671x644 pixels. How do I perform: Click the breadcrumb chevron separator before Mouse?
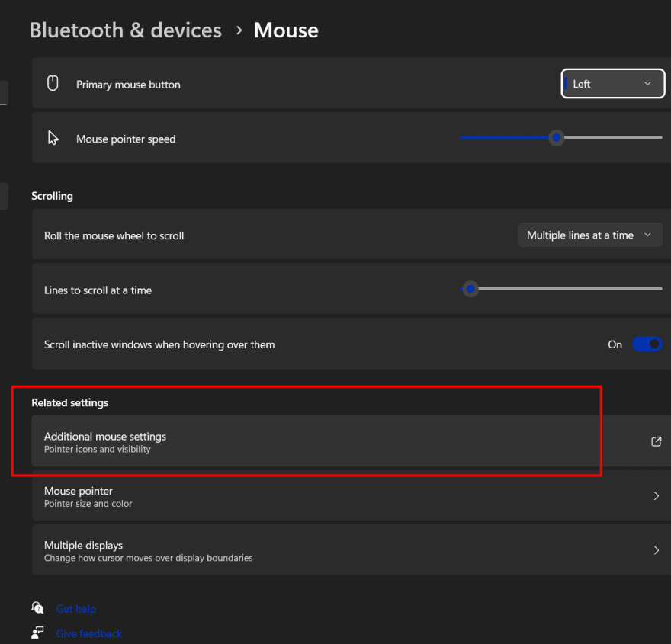pos(239,30)
